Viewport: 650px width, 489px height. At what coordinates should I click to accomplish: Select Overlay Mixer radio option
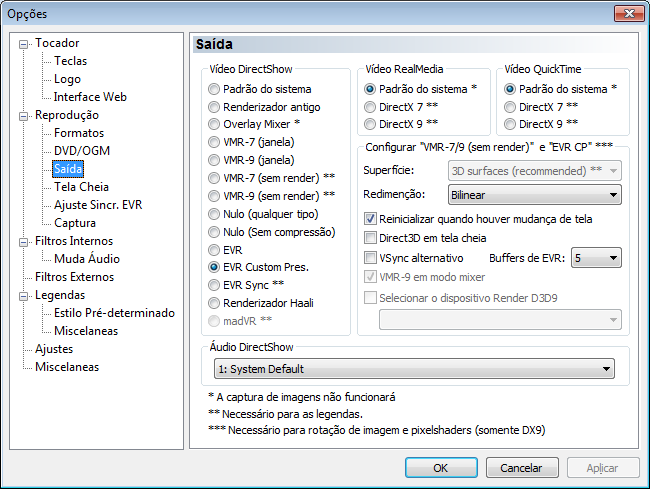click(x=214, y=124)
